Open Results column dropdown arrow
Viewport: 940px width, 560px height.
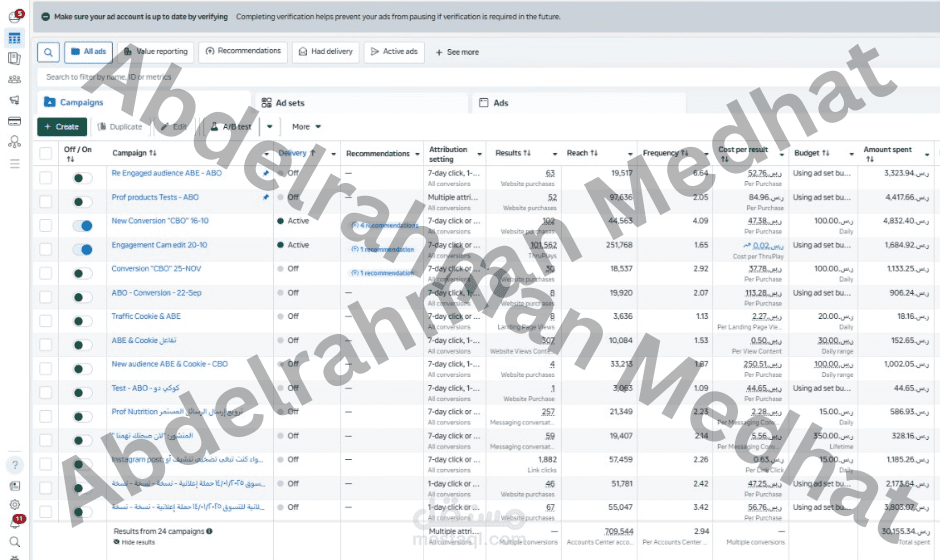555,154
